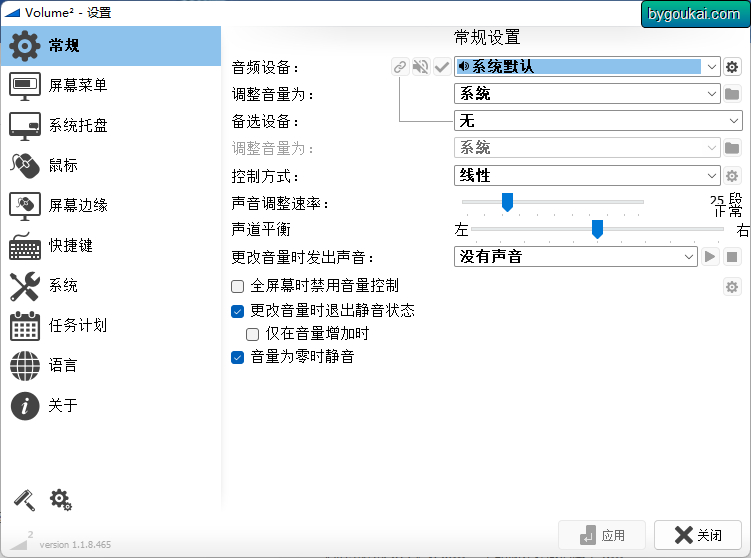Open the 系统 page label
Screen dimensions: 751x558
63,286
